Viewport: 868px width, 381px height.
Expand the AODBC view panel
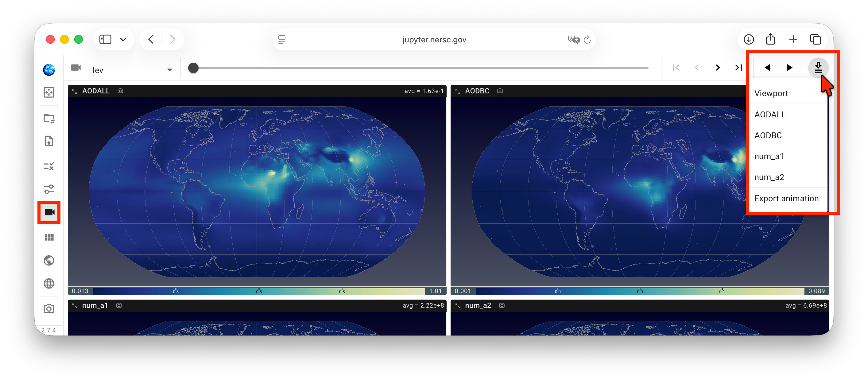458,91
